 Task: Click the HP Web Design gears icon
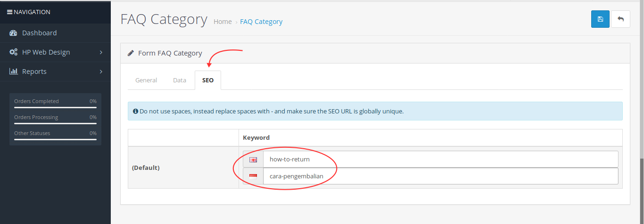[x=13, y=52]
